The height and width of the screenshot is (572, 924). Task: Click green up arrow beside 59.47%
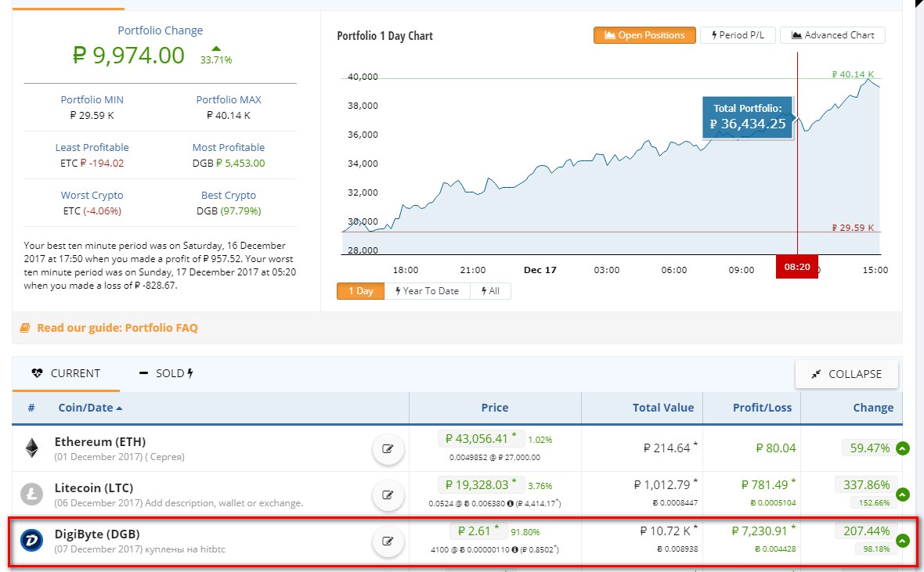point(902,449)
